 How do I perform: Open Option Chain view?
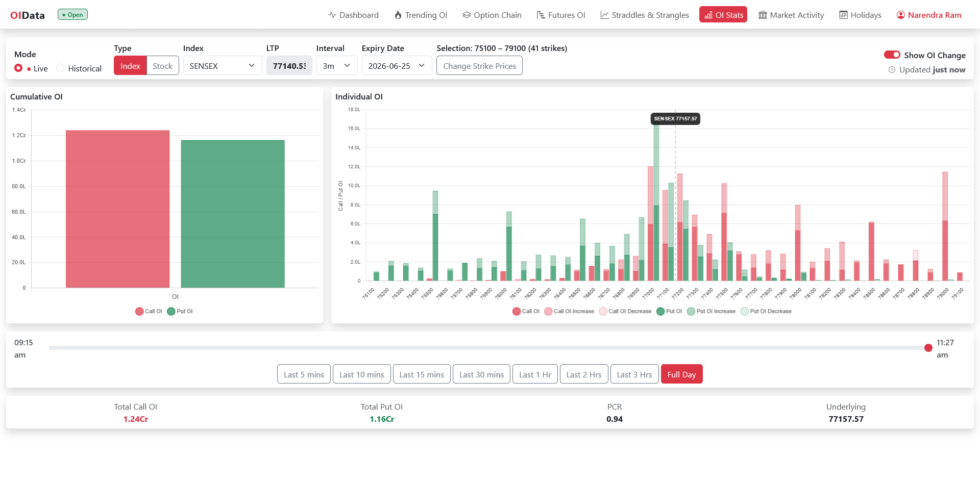click(x=492, y=15)
